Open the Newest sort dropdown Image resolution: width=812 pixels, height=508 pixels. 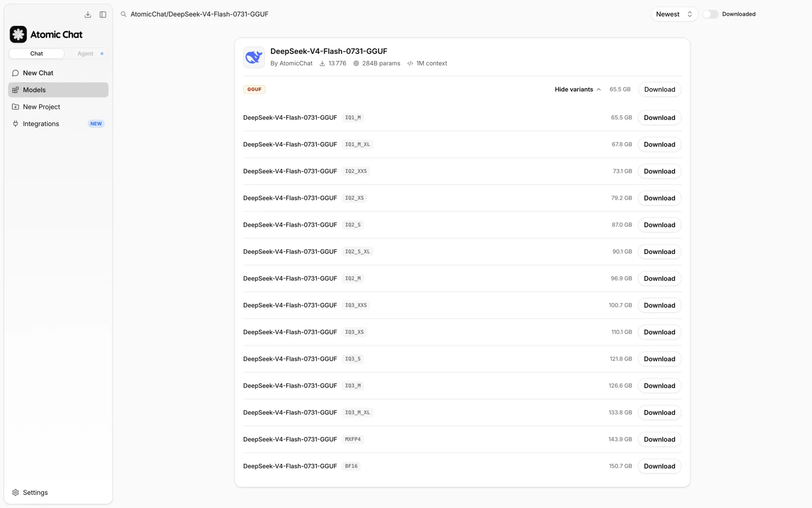click(674, 14)
